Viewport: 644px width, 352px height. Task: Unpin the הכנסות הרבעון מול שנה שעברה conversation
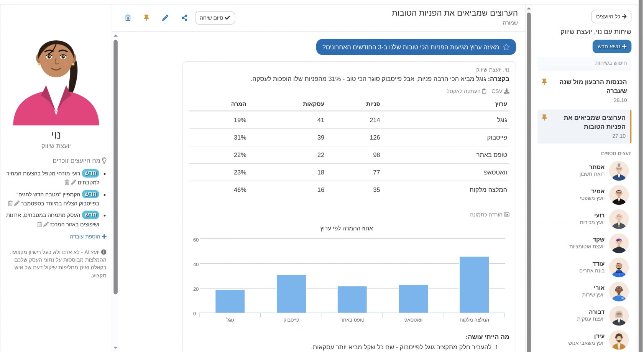pyautogui.click(x=544, y=82)
